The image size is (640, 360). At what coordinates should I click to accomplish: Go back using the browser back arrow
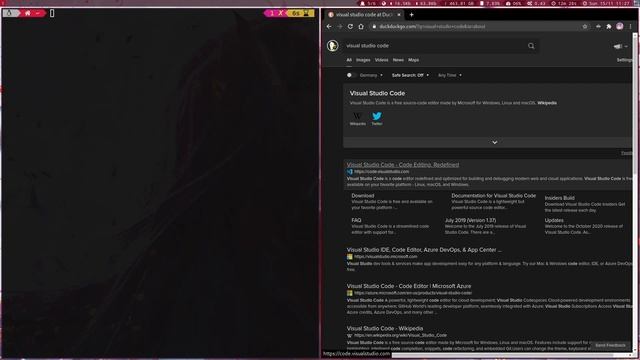(x=329, y=27)
